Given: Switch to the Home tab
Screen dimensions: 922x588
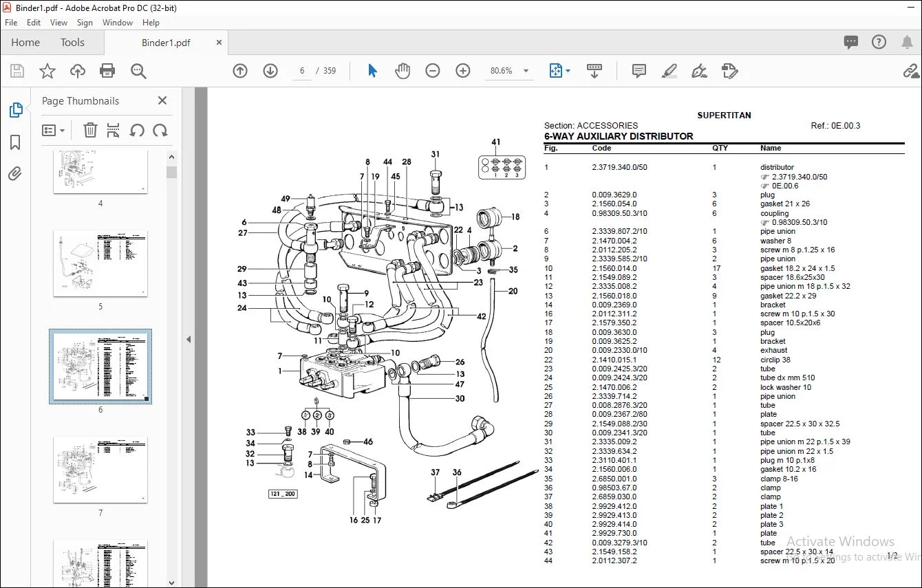Looking at the screenshot, I should pos(25,43).
